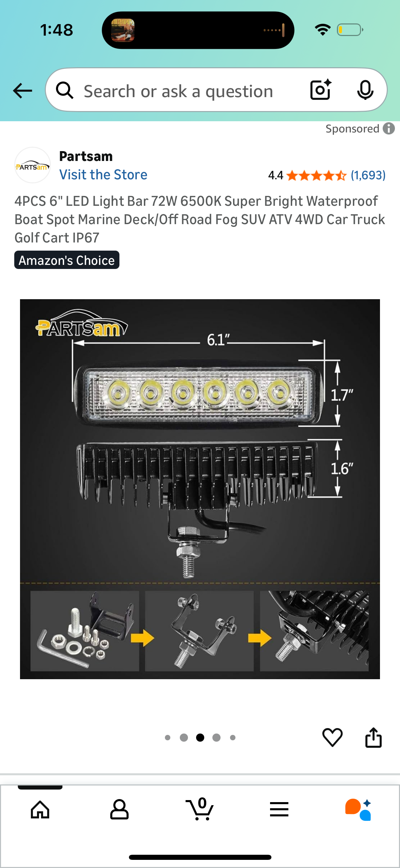Image resolution: width=400 pixels, height=868 pixels.
Task: Tap the Partsam brand logo
Action: pyautogui.click(x=33, y=165)
